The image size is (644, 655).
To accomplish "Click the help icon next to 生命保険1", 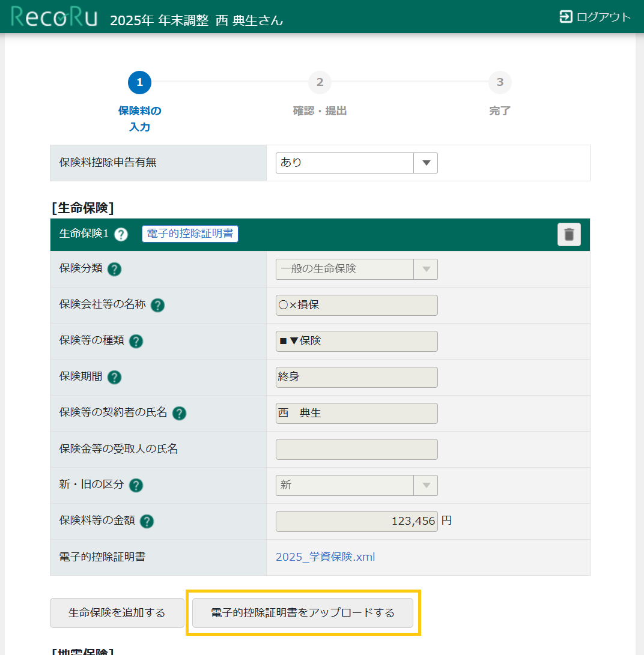I will [x=121, y=234].
